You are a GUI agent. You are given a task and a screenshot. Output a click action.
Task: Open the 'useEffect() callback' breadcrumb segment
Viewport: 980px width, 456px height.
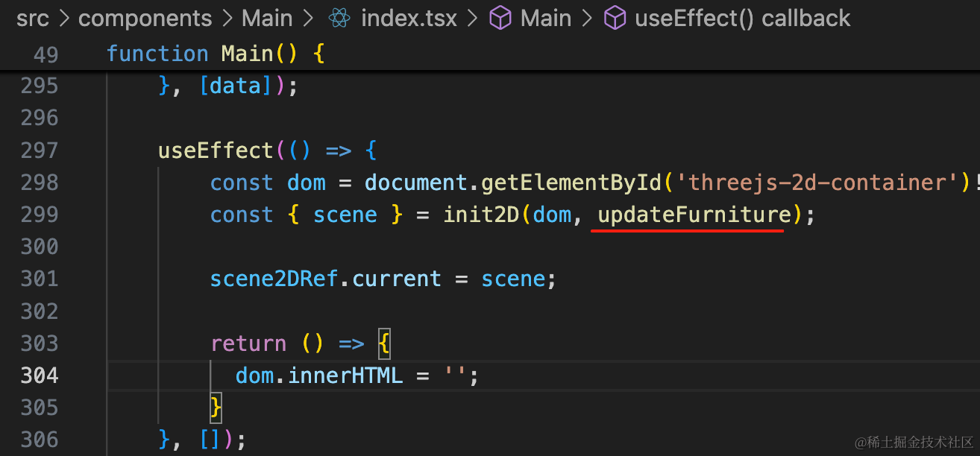click(742, 19)
